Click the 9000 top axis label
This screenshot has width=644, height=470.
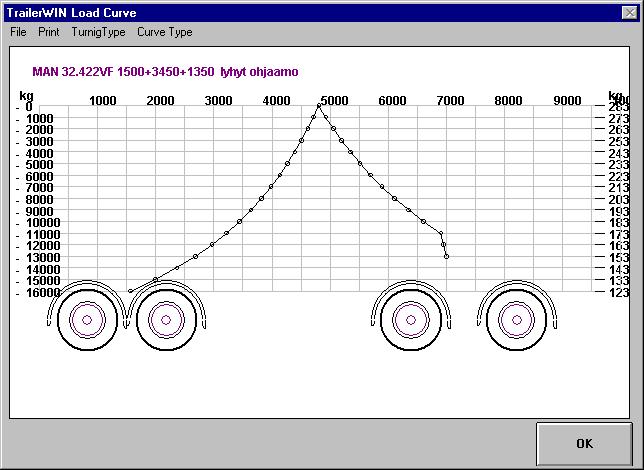(567, 101)
